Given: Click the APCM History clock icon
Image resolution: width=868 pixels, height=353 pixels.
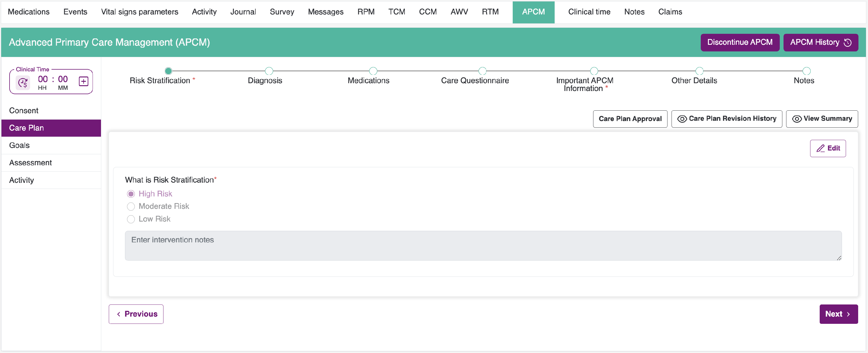Looking at the screenshot, I should pyautogui.click(x=848, y=42).
